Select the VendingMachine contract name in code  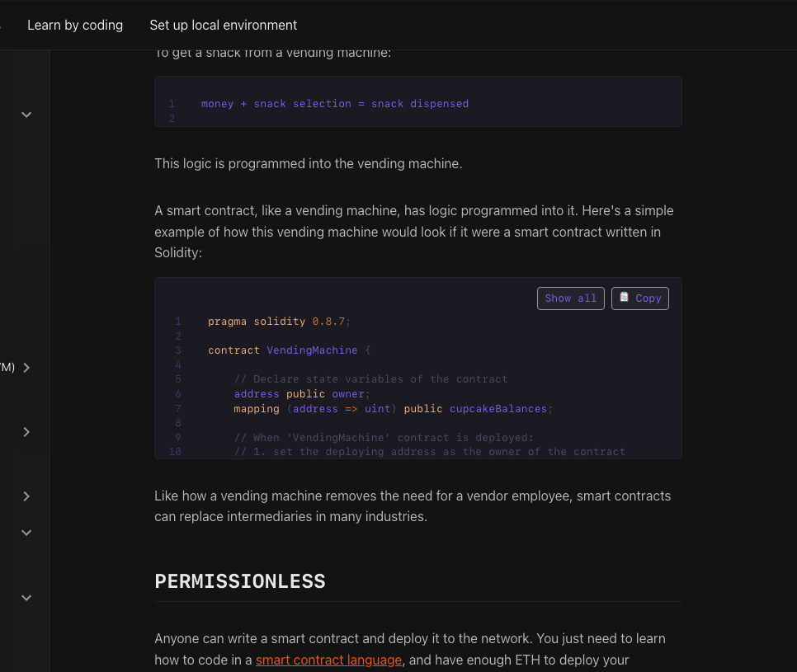312,350
